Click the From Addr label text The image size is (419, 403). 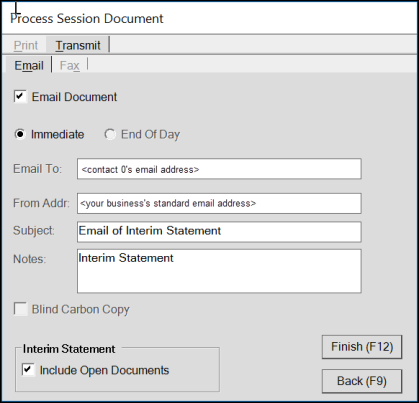(41, 203)
